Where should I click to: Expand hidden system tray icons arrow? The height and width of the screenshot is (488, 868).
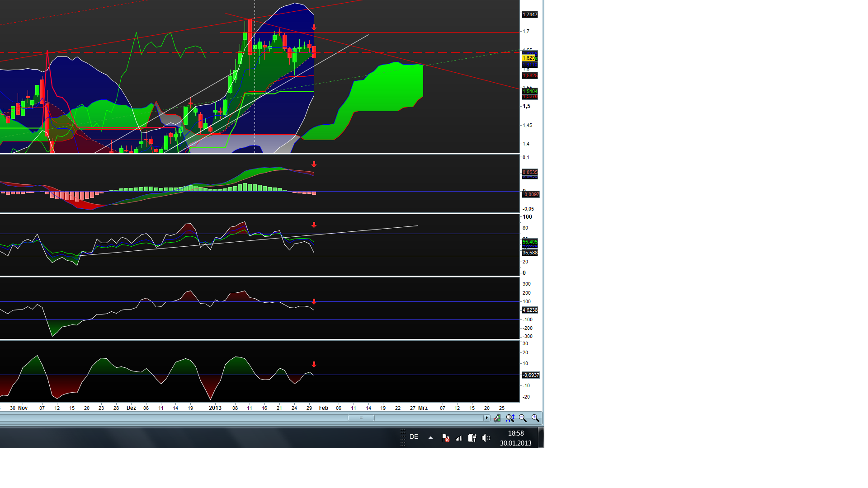[x=430, y=438]
